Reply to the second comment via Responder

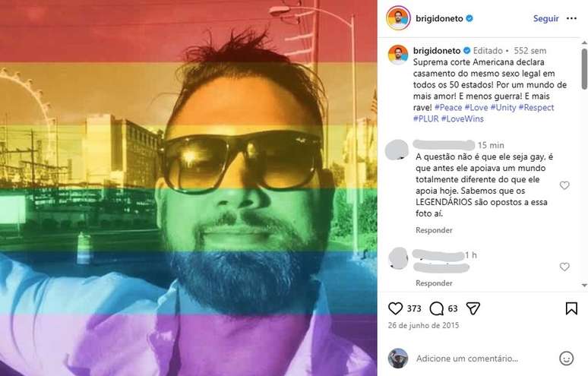[x=434, y=283]
